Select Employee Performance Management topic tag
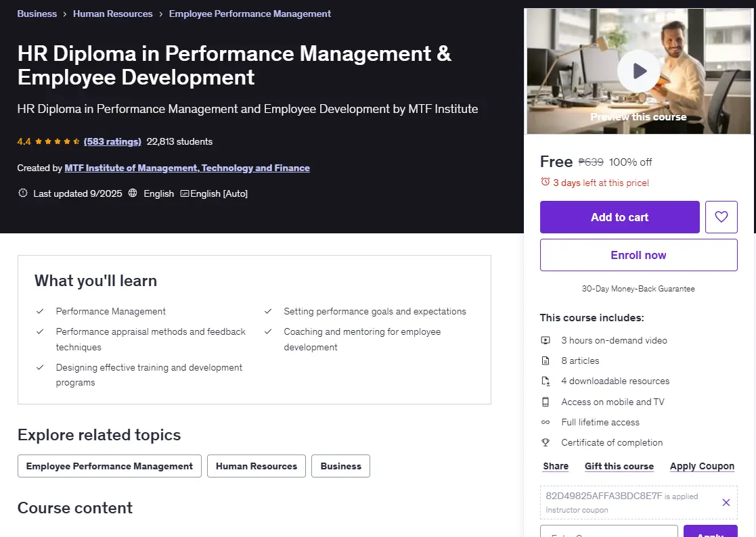This screenshot has height=537, width=756. (x=110, y=466)
